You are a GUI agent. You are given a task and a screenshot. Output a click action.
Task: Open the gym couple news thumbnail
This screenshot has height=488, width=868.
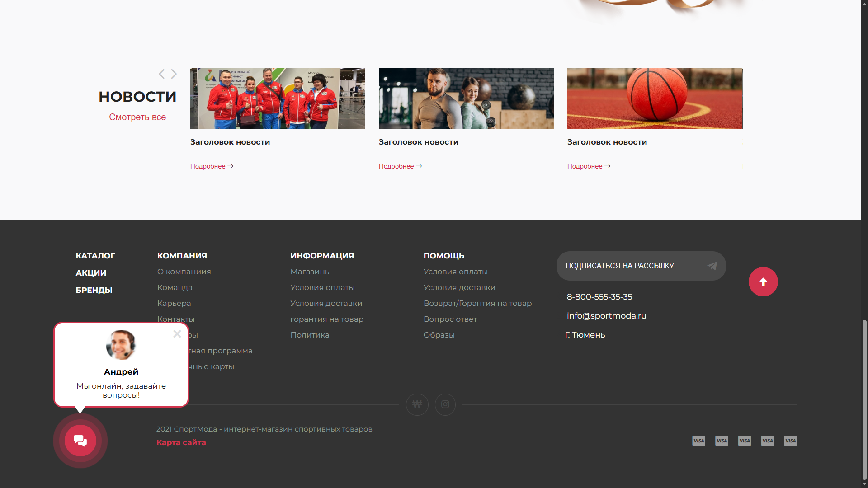pos(466,99)
